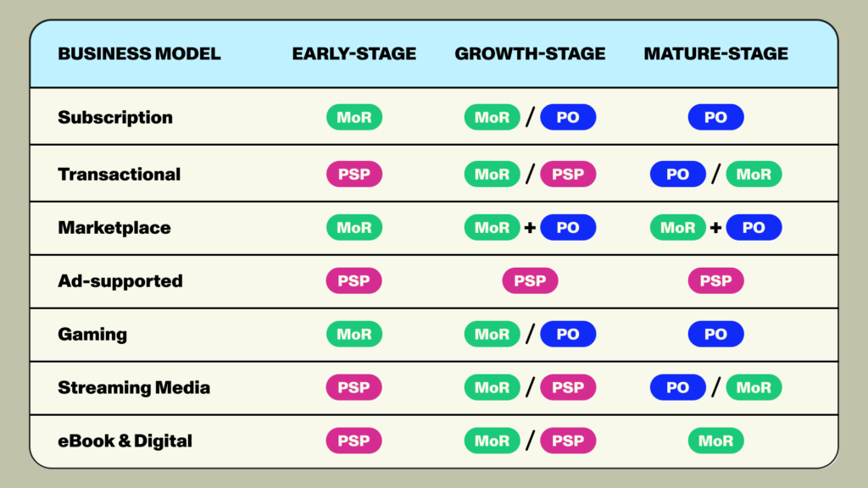Select the Growth-Stage column header
Screen dimensions: 868x488
click(x=531, y=53)
